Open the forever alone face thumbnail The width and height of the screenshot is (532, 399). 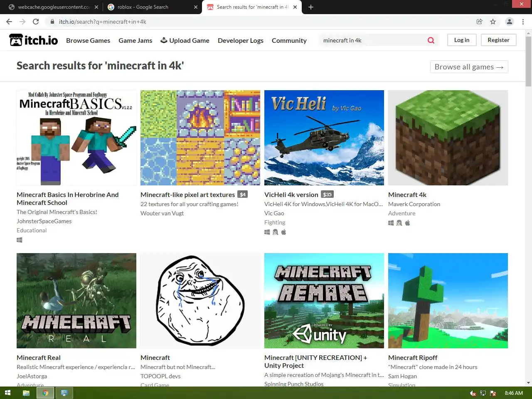click(x=200, y=300)
